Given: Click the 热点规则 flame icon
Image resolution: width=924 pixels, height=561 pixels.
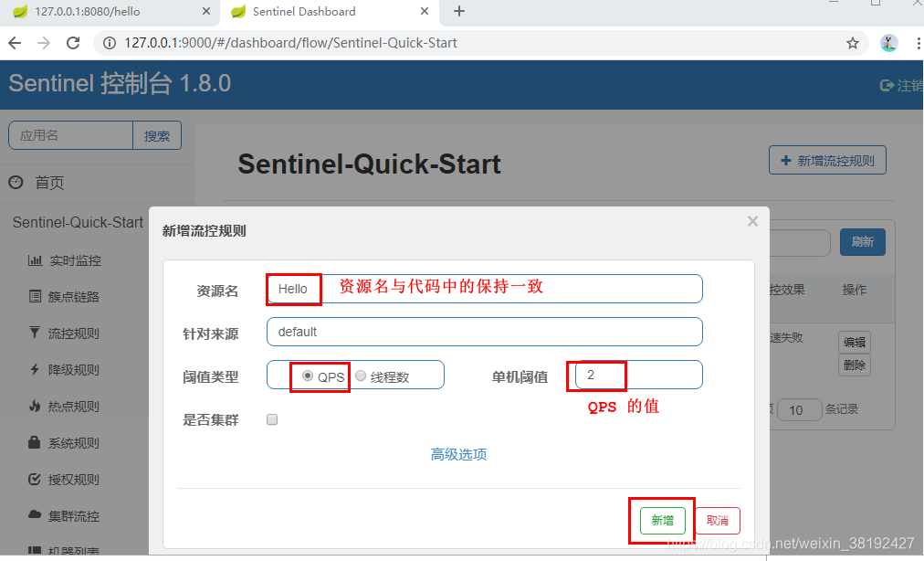Looking at the screenshot, I should (35, 406).
